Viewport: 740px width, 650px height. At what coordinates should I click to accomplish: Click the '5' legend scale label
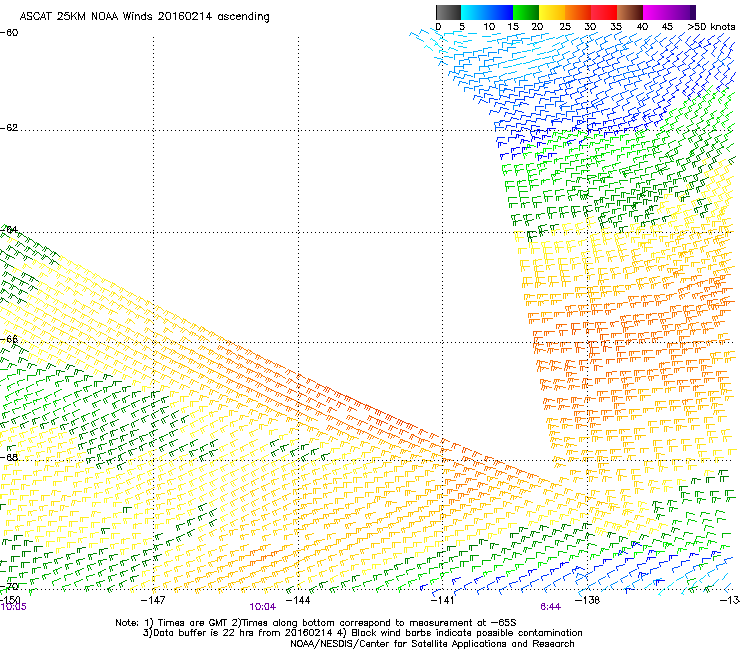462,27
